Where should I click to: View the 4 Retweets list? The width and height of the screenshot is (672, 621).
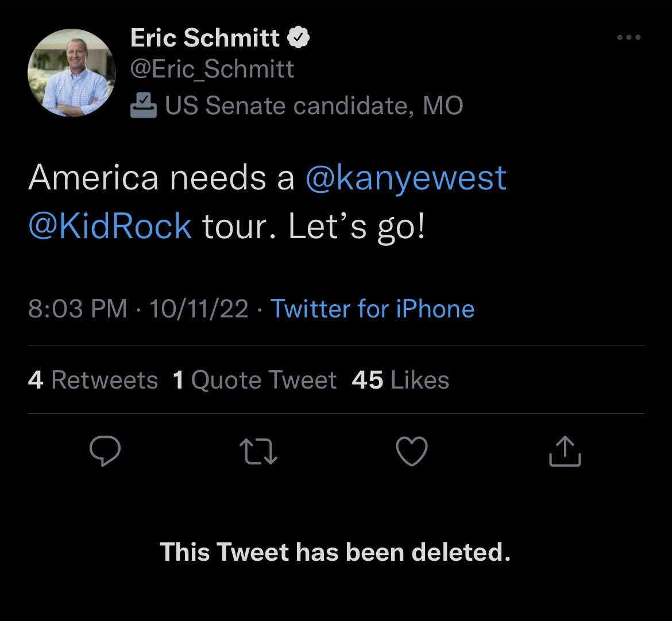pyautogui.click(x=94, y=379)
